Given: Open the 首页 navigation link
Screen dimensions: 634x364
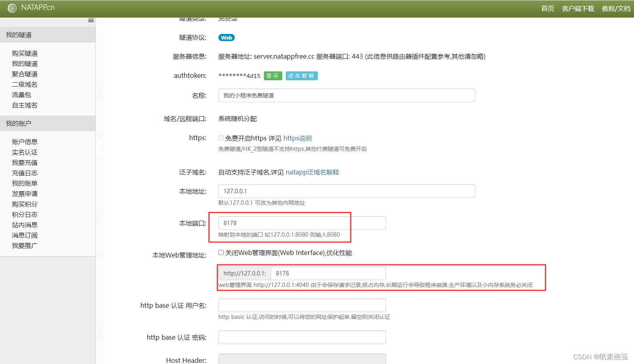Looking at the screenshot, I should point(548,8).
